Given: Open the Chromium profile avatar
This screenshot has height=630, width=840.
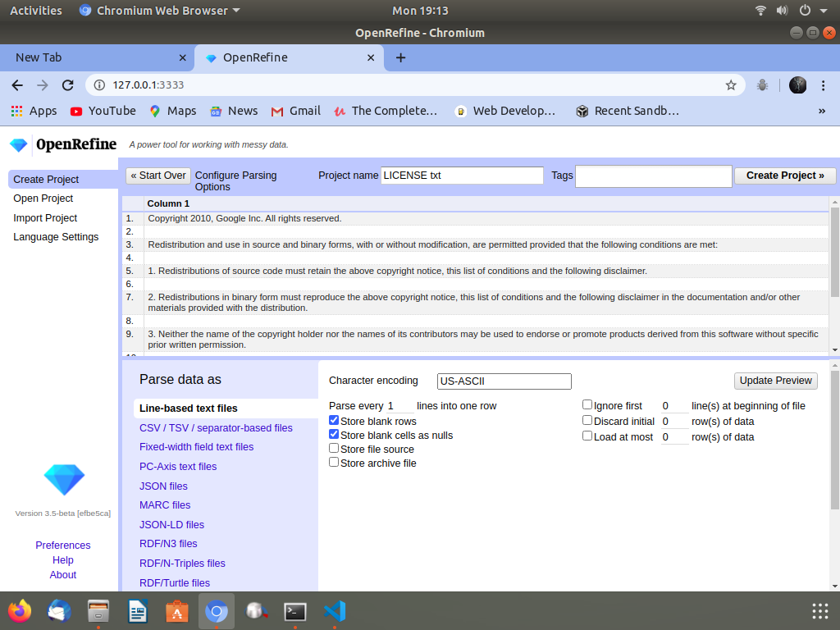Looking at the screenshot, I should click(x=797, y=85).
